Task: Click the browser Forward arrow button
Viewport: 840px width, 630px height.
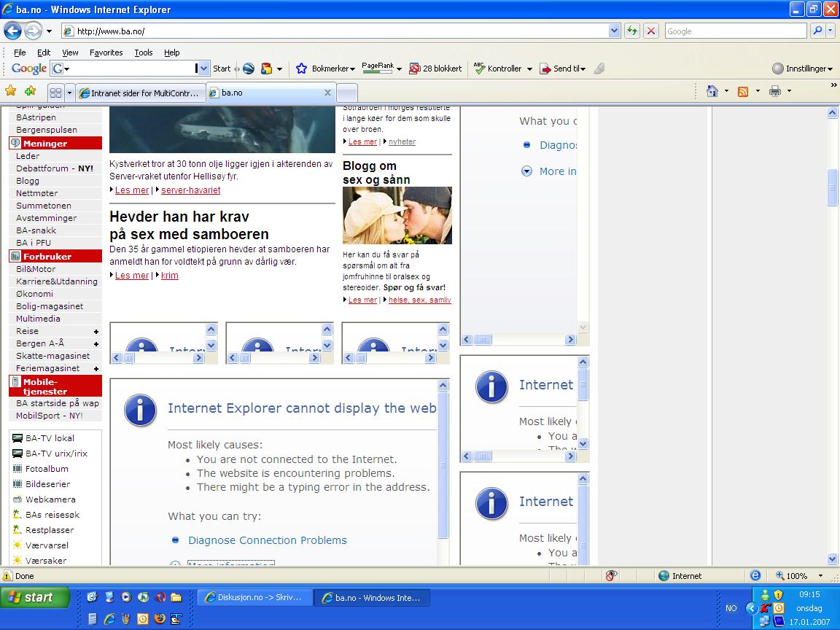Action: 34,31
